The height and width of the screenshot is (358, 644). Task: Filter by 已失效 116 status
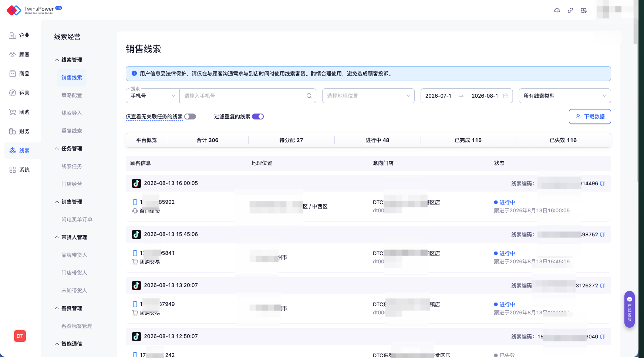click(x=563, y=140)
